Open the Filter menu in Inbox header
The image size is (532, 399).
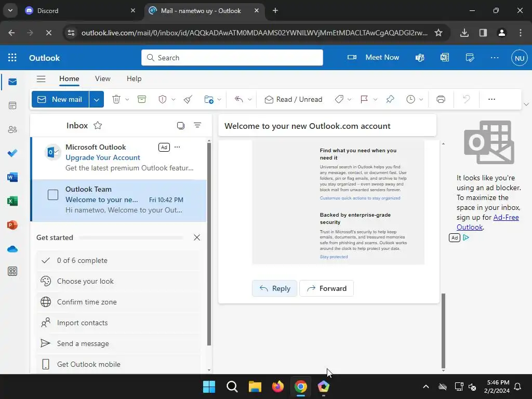(x=197, y=125)
